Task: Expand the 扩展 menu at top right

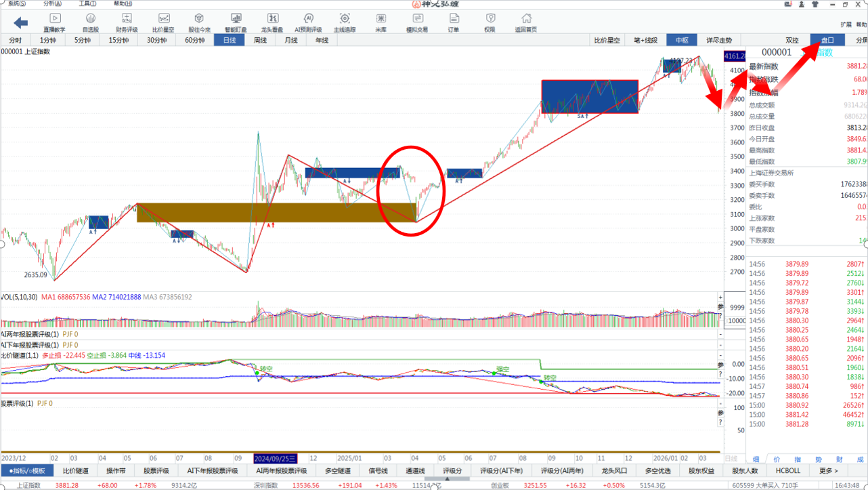Action: (846, 24)
